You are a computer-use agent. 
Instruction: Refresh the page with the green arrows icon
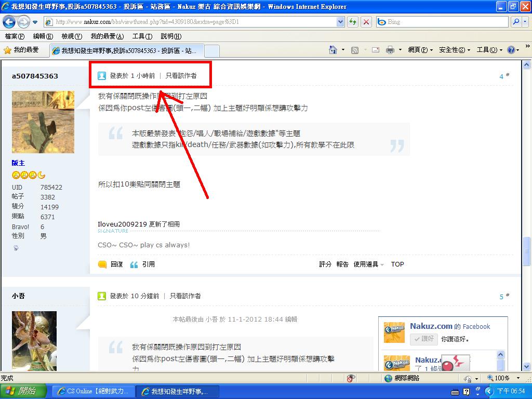tap(353, 22)
